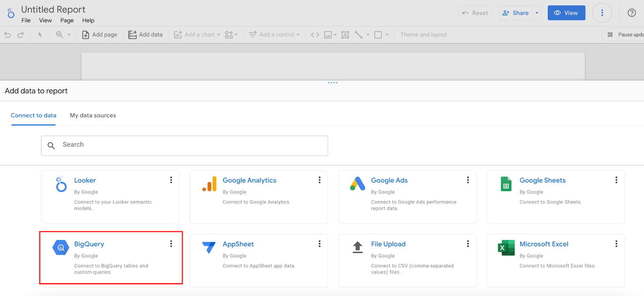Viewport: 644px width, 296px height.
Task: Click the panel resize handle dots
Action: pos(333,82)
